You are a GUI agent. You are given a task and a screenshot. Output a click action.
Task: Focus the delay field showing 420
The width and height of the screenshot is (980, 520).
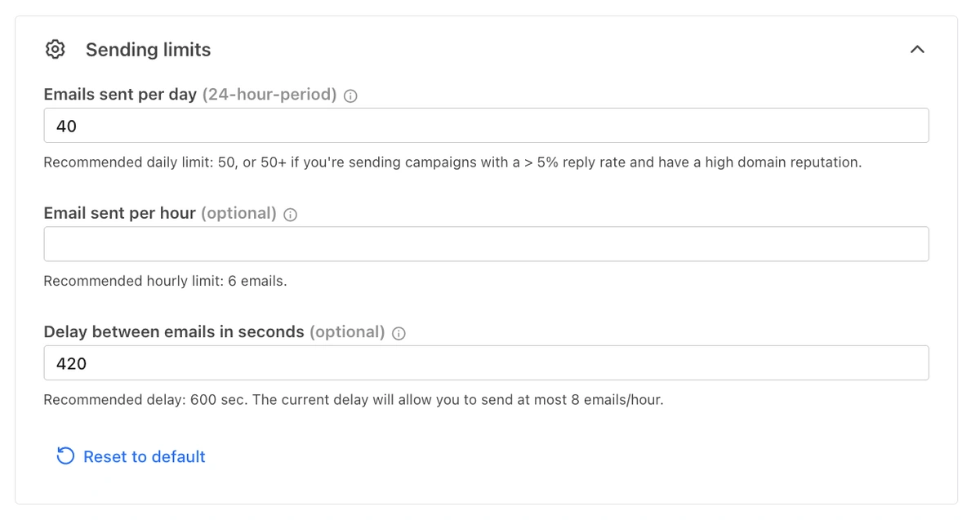pyautogui.click(x=486, y=363)
